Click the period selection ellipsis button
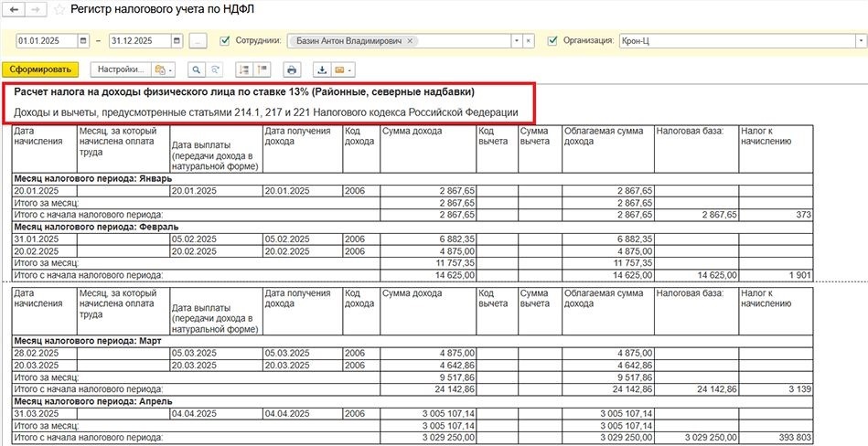This screenshot has height=446, width=868. coord(198,41)
